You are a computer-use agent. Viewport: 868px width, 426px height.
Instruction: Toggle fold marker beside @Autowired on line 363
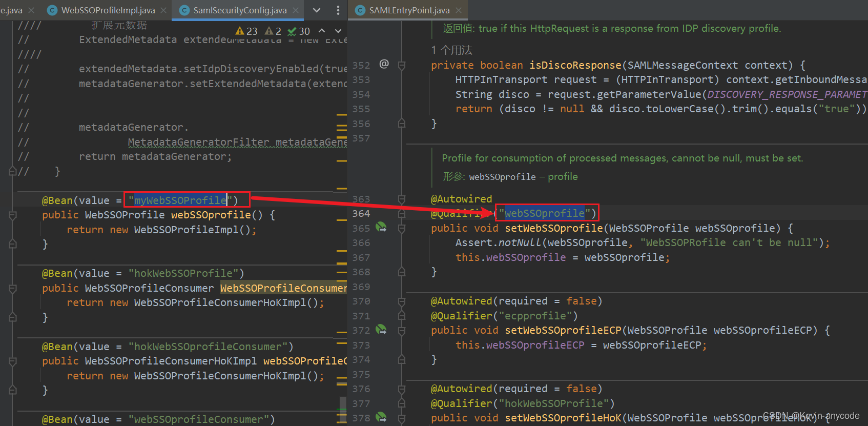402,199
